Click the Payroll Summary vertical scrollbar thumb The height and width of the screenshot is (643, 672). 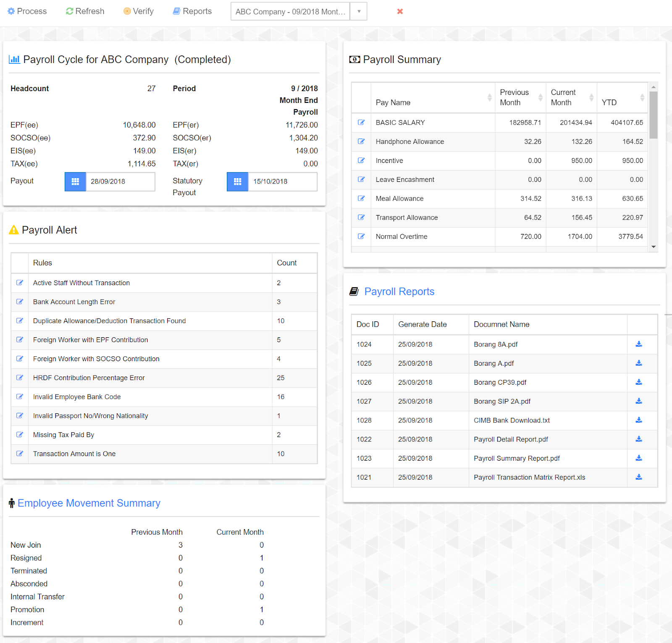coord(653,115)
